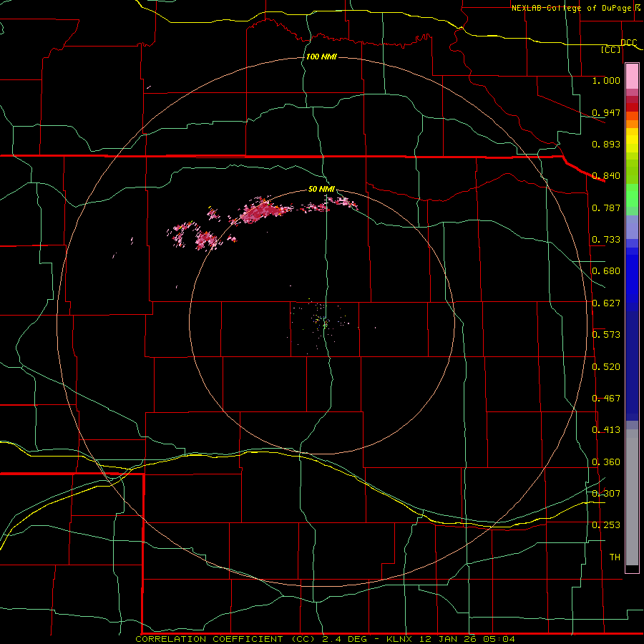Click the 0.307 scale value

coord(606,494)
